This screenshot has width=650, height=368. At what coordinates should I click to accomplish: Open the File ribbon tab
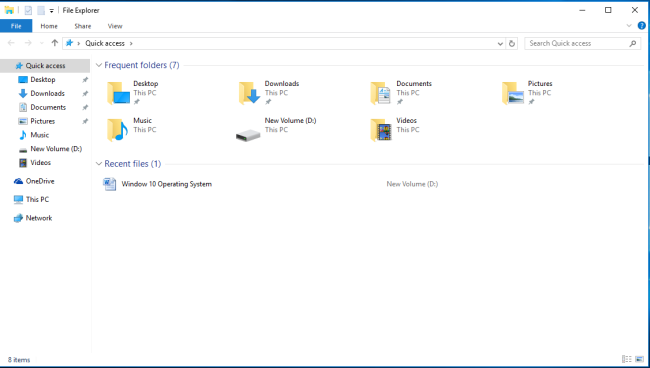16,26
